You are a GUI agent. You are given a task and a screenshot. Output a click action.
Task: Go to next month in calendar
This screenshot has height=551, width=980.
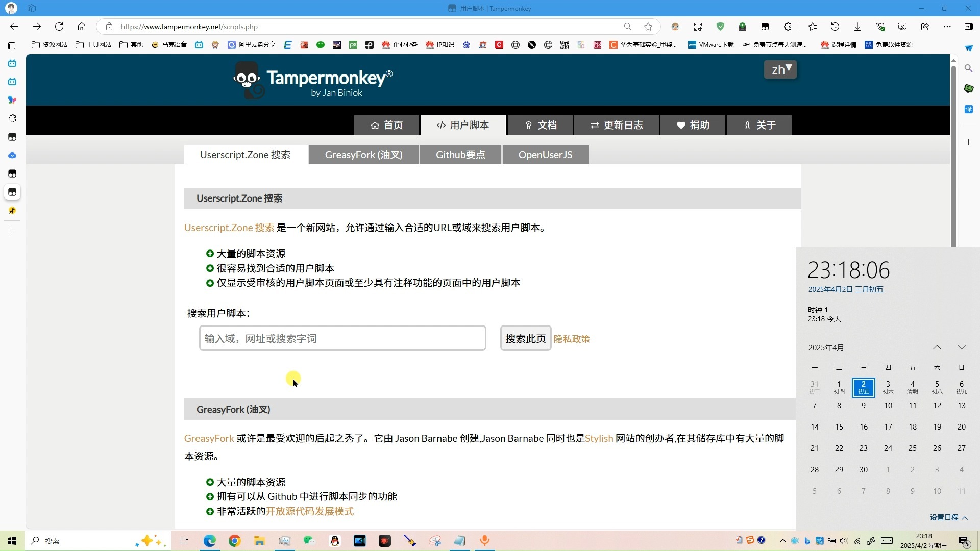click(962, 347)
